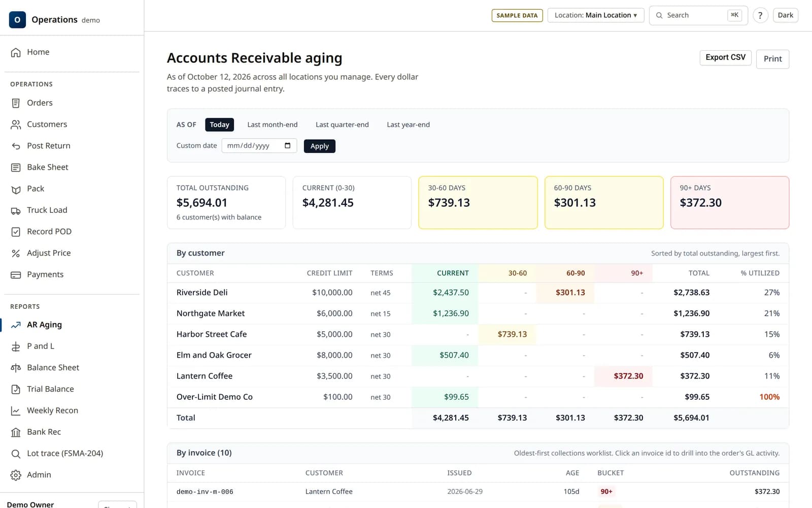Image resolution: width=812 pixels, height=508 pixels.
Task: Click the Balance Sheet scales icon
Action: [16, 368]
